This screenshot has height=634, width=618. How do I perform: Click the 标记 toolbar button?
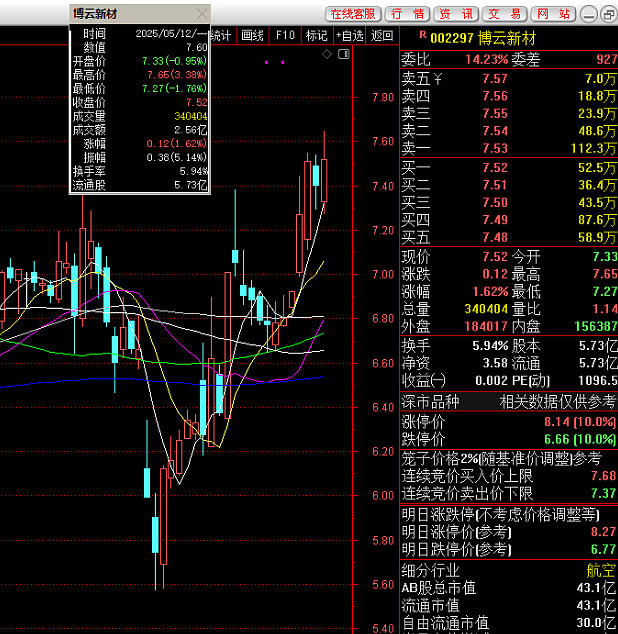pyautogui.click(x=316, y=36)
